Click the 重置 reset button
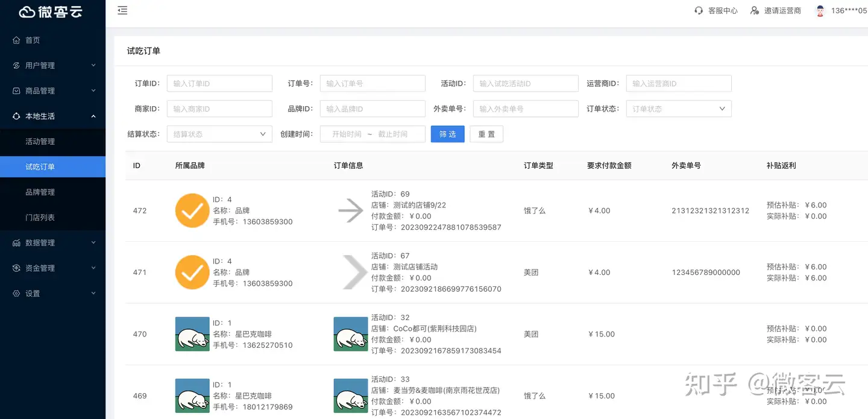The width and height of the screenshot is (868, 419). [x=486, y=134]
